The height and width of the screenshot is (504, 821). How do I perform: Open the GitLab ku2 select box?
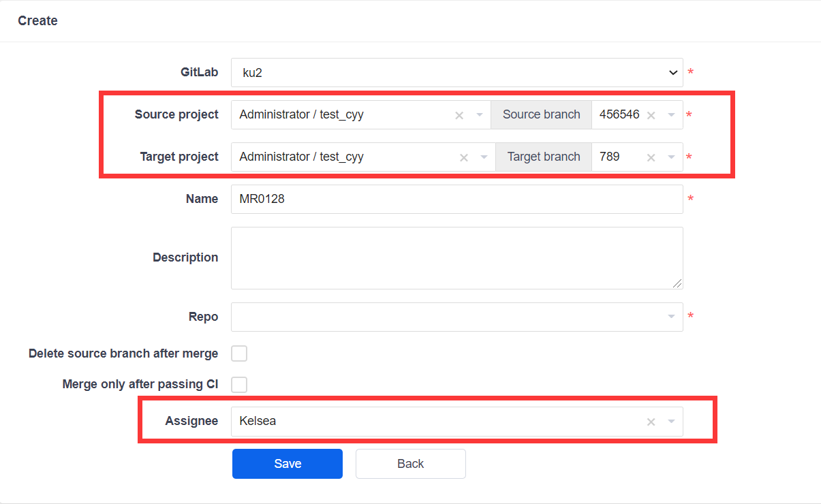(456, 73)
